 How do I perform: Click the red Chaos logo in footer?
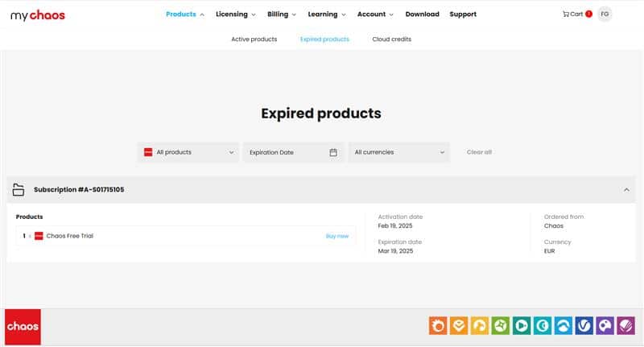(x=23, y=327)
